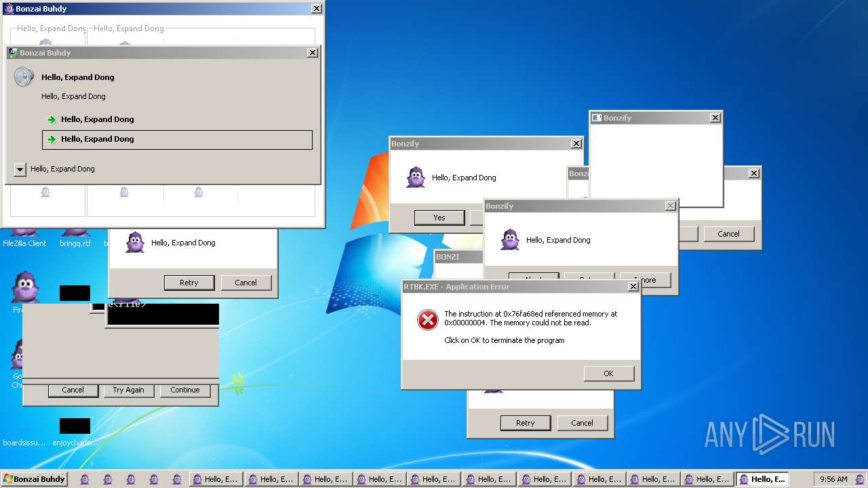The width and height of the screenshot is (868, 488).
Task: Click the title icon of the blank Bonzify window
Action: click(597, 118)
